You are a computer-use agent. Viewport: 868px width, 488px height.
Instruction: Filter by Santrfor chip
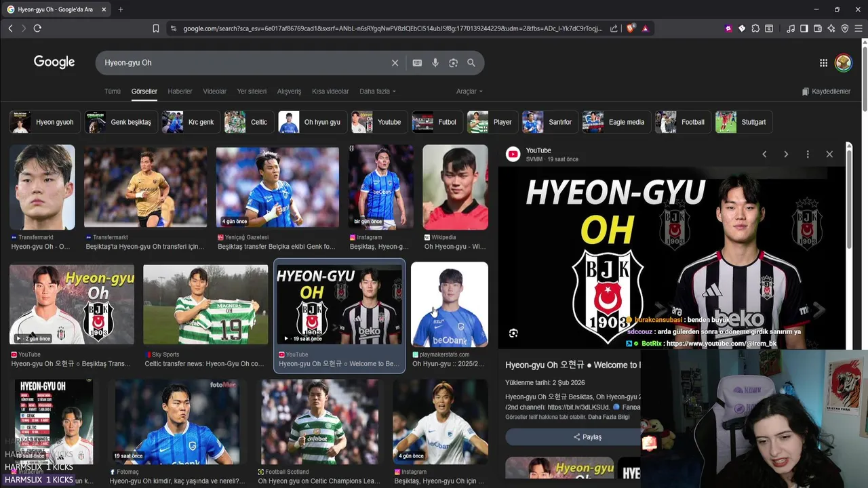pos(550,122)
